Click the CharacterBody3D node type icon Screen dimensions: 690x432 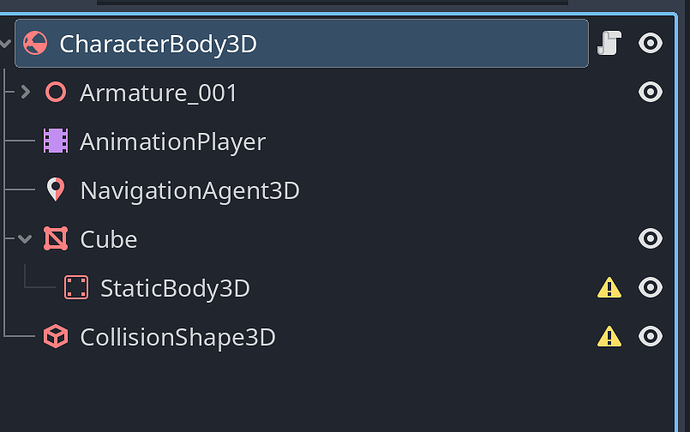click(x=35, y=43)
